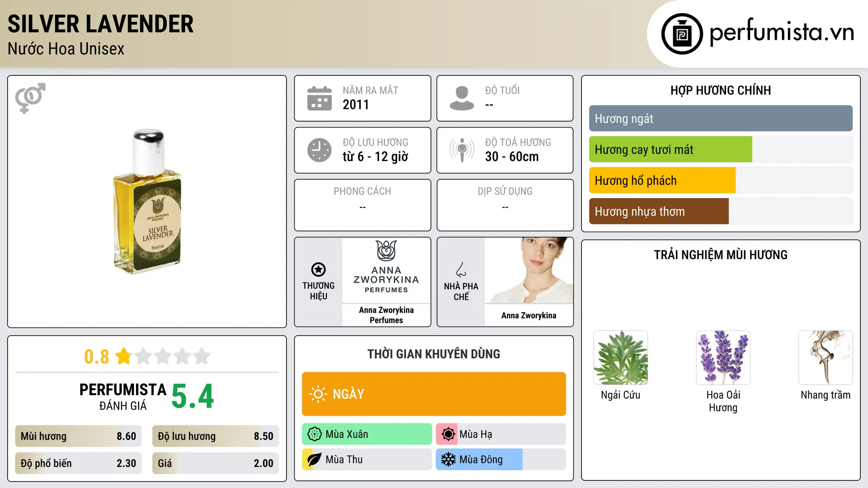Viewport: 868px width, 488px height.
Task: Click the Ngải Cứu note label
Action: point(620,395)
